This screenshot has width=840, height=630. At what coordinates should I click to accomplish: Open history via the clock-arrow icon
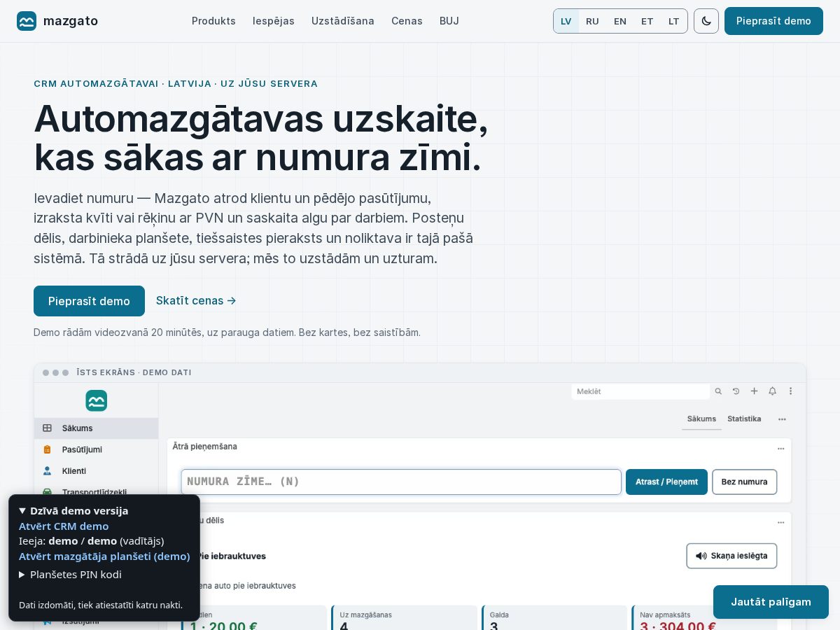[736, 391]
